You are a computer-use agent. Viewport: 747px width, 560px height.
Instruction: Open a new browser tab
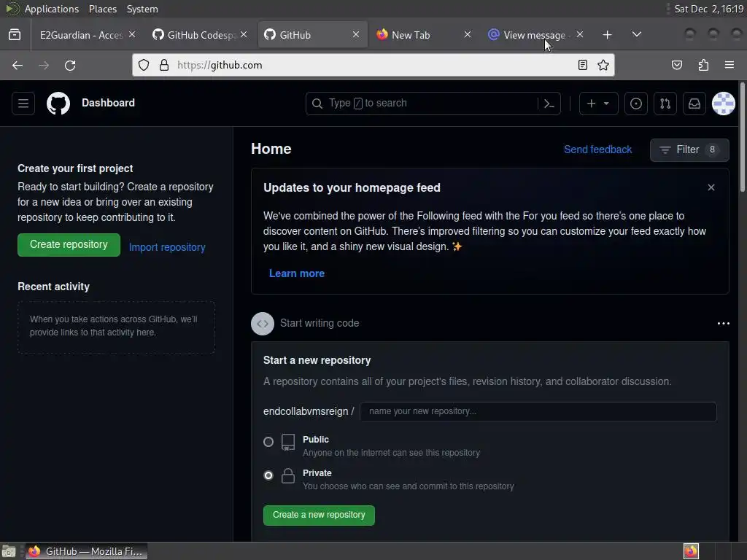tap(607, 35)
